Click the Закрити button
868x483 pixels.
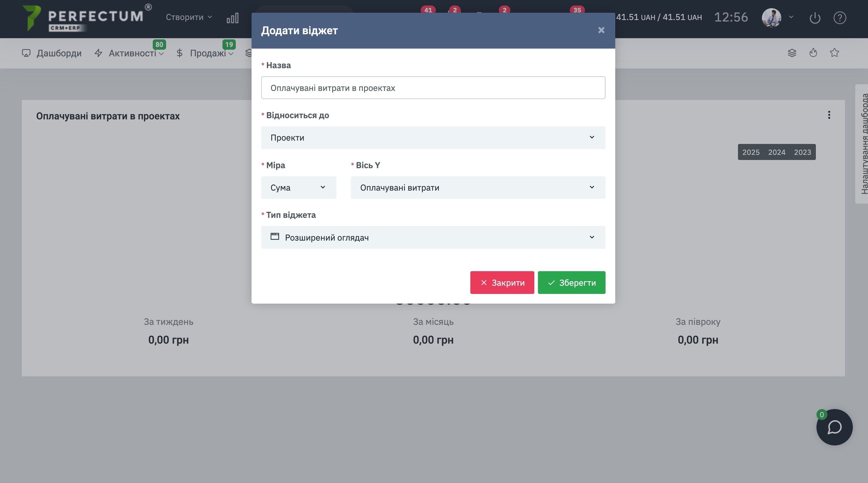(x=502, y=283)
